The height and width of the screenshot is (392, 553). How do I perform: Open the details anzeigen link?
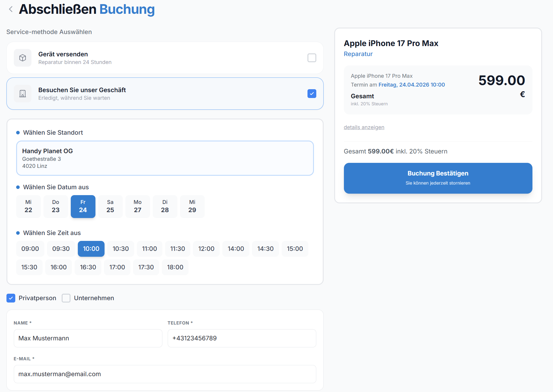(x=364, y=127)
